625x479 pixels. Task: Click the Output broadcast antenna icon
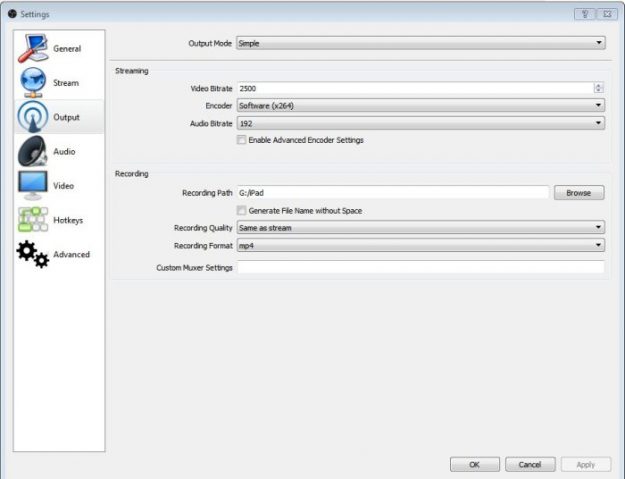[33, 117]
